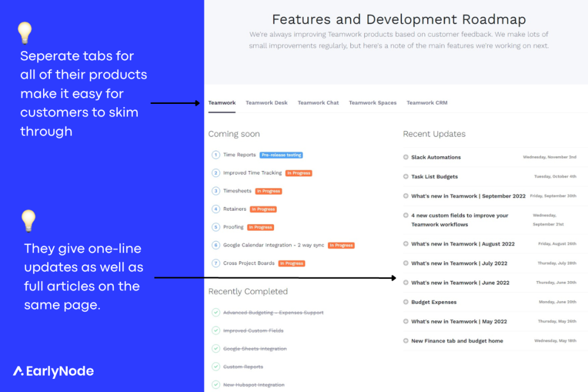Expand the 4 new custom fields update
Screen dimensions: 588x392
click(x=406, y=215)
